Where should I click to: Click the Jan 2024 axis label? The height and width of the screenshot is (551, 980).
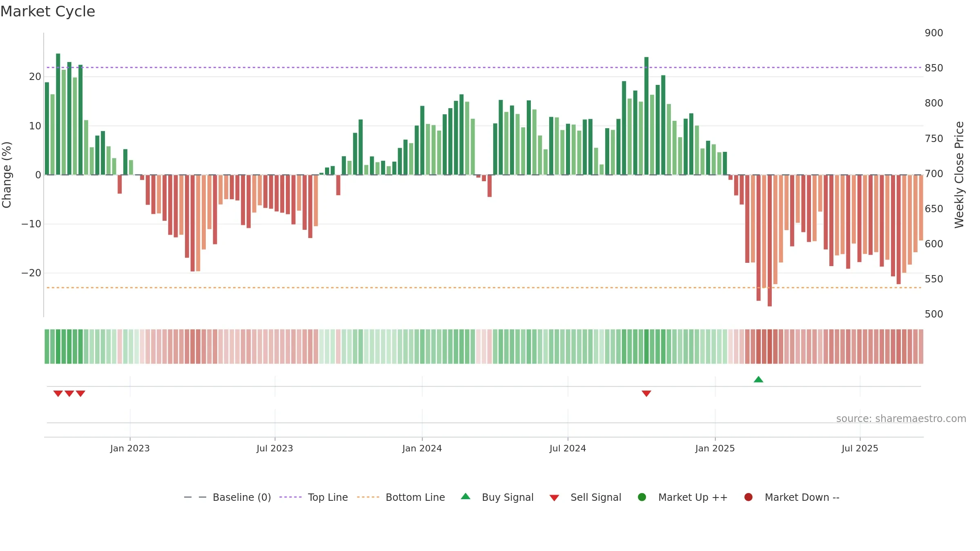(422, 448)
